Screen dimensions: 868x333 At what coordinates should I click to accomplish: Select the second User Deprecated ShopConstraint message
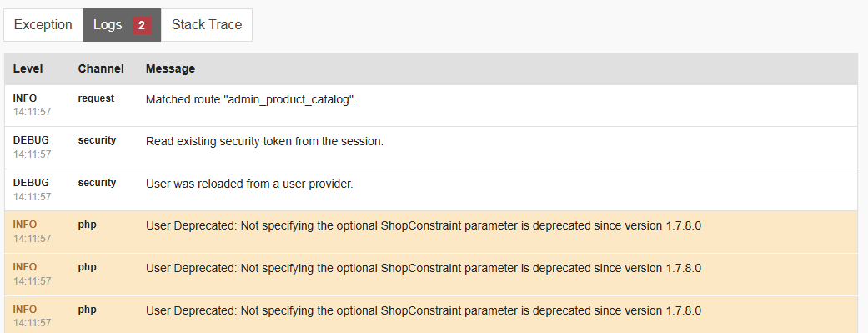(424, 268)
